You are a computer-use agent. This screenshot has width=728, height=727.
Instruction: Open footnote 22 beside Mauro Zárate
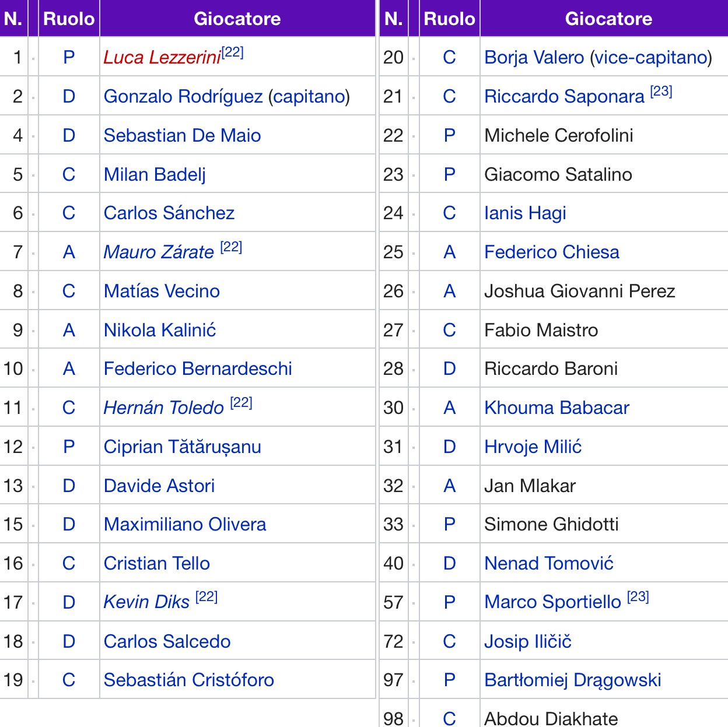pyautogui.click(x=231, y=247)
